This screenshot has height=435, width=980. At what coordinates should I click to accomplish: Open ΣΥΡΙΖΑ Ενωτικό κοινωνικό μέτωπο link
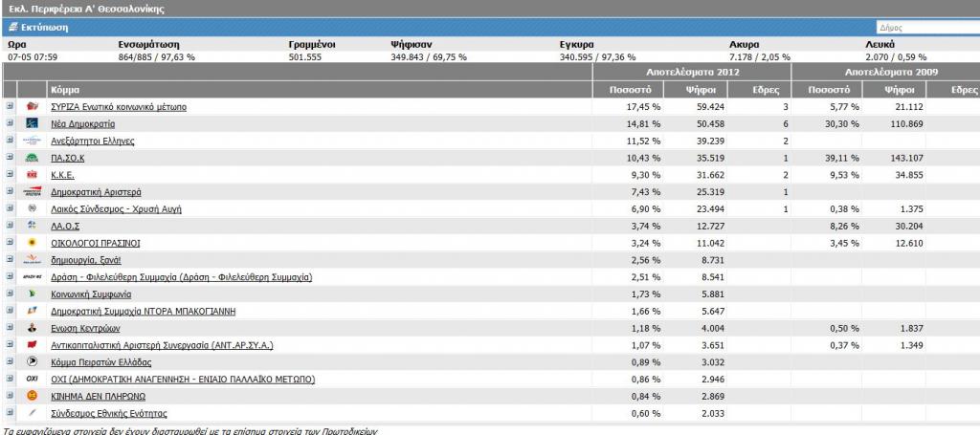coord(119,107)
